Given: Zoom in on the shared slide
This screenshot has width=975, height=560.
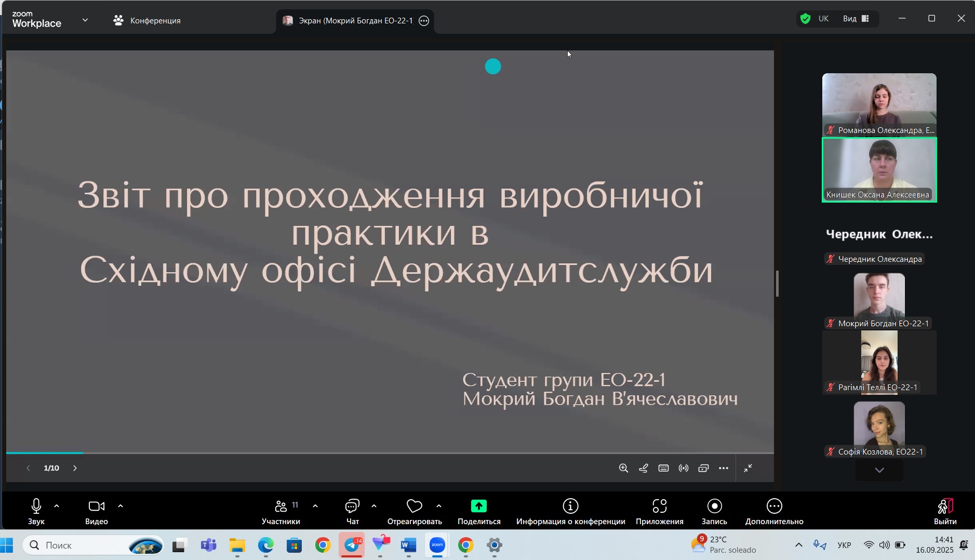Looking at the screenshot, I should 623,468.
